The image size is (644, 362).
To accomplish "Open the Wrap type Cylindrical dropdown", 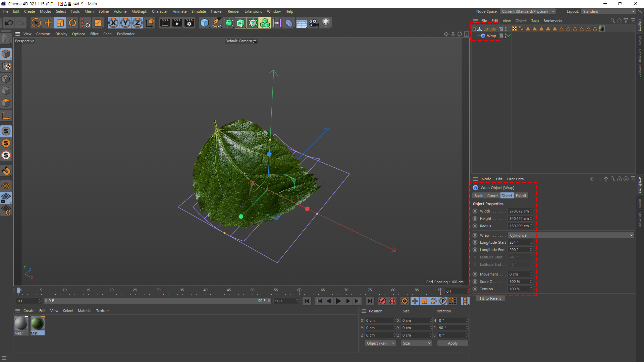I will 571,235.
